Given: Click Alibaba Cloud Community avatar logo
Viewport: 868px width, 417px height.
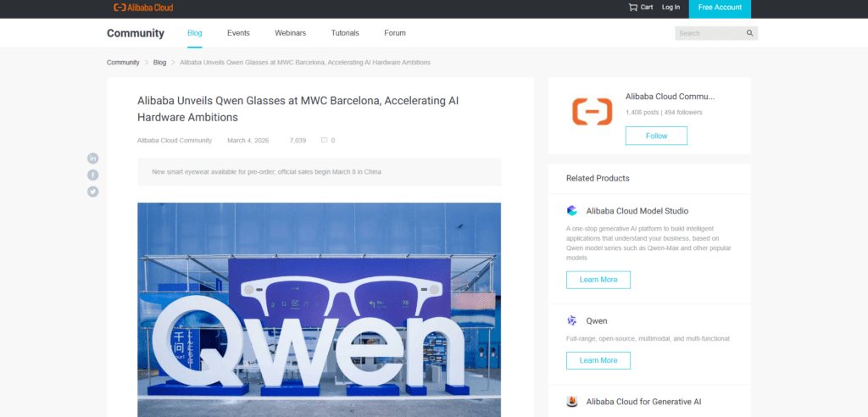Looking at the screenshot, I should click(593, 111).
